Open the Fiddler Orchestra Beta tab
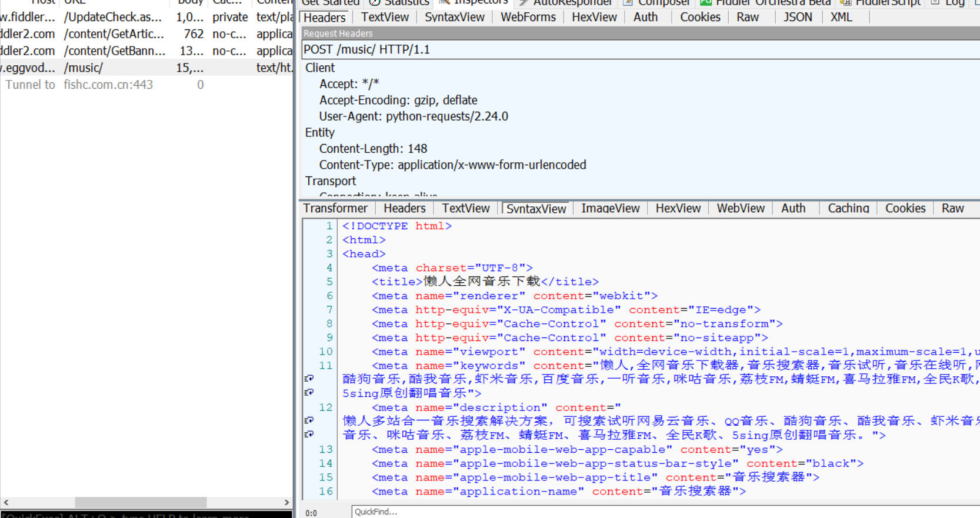Image resolution: width=980 pixels, height=518 pixels. click(x=765, y=2)
